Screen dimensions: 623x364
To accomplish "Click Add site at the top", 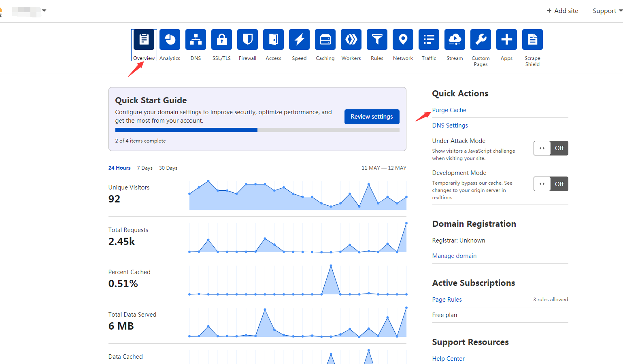I will click(x=562, y=11).
